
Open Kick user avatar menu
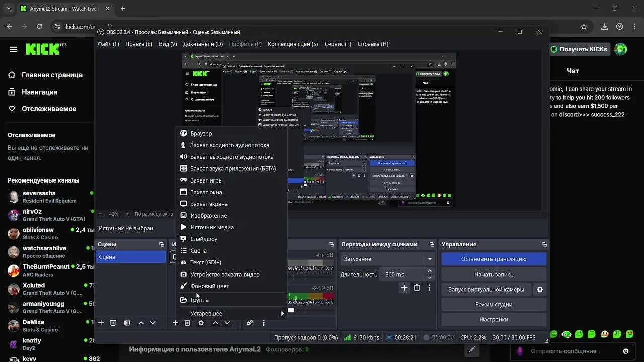621,49
